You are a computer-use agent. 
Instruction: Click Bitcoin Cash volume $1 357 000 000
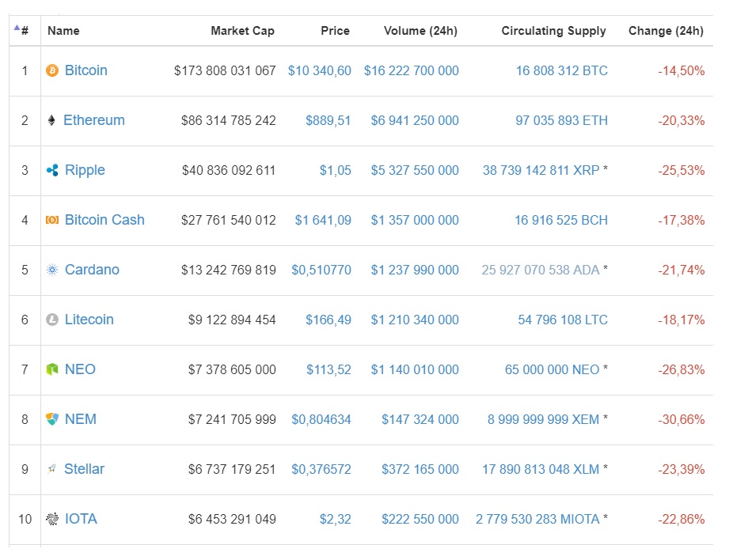tap(415, 220)
